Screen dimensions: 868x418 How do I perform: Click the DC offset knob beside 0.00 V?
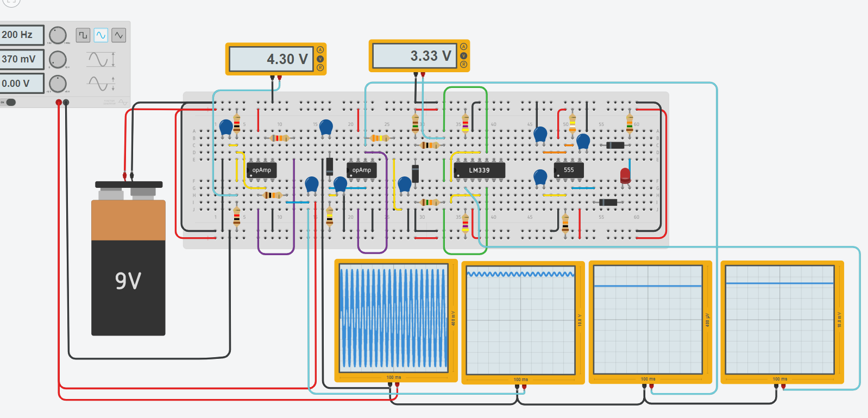coord(58,84)
